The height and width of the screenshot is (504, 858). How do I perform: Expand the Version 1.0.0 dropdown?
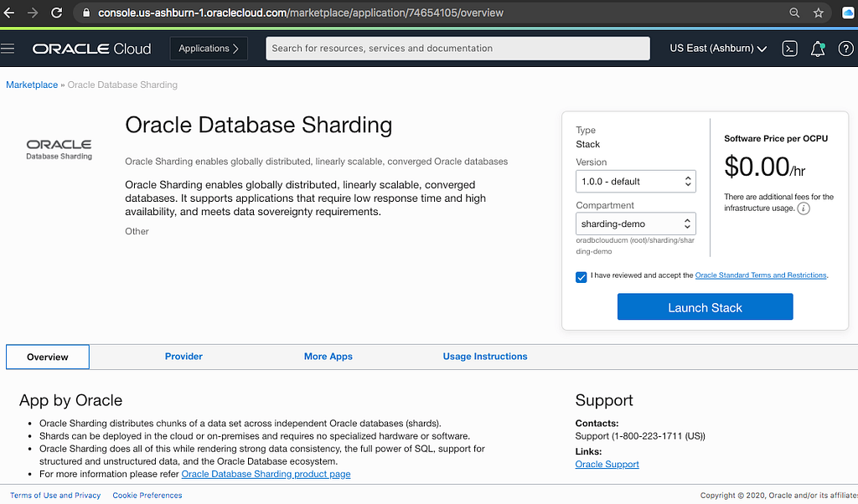point(637,181)
